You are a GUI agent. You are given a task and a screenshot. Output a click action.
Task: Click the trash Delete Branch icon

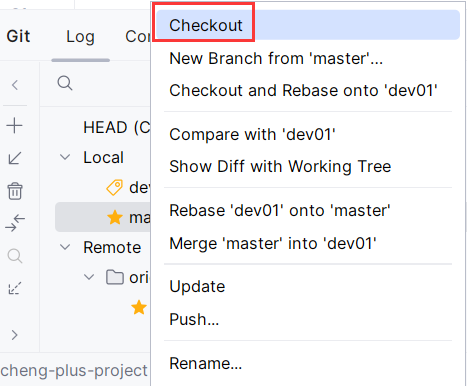coord(15,191)
